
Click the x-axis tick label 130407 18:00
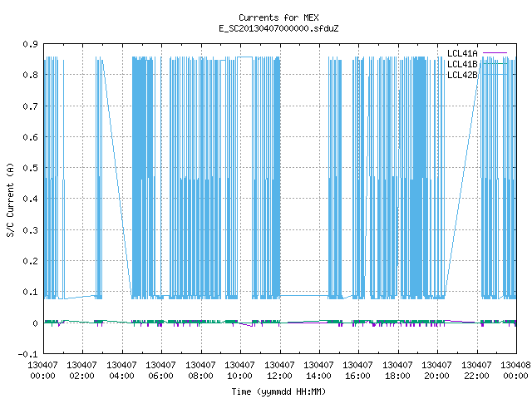[397, 371]
